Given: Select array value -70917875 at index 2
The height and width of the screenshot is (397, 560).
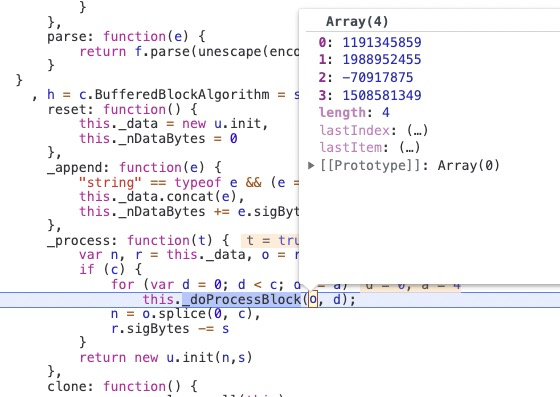Looking at the screenshot, I should tap(378, 77).
